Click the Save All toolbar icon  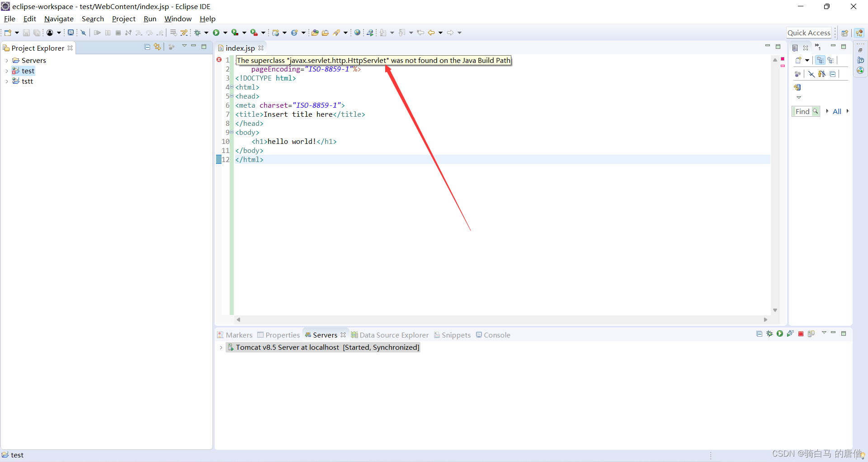click(37, 33)
